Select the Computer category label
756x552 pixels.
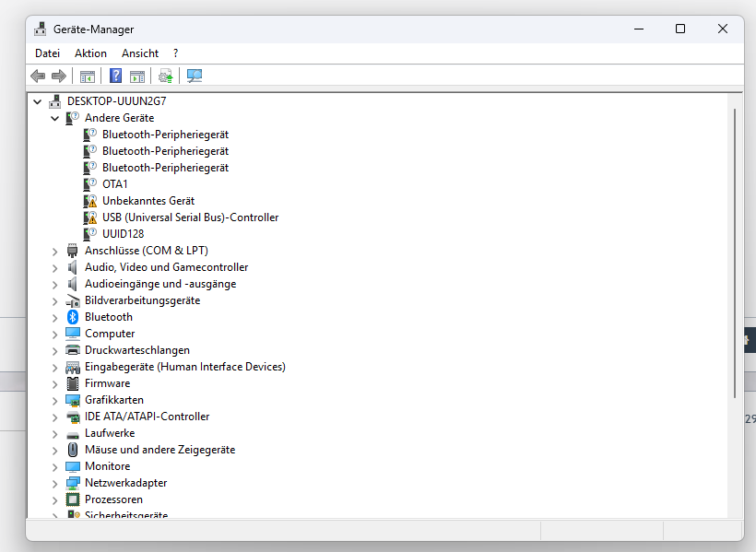click(x=110, y=334)
